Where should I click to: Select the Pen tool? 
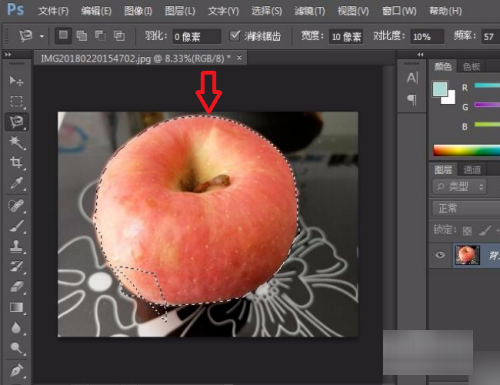[x=16, y=371]
